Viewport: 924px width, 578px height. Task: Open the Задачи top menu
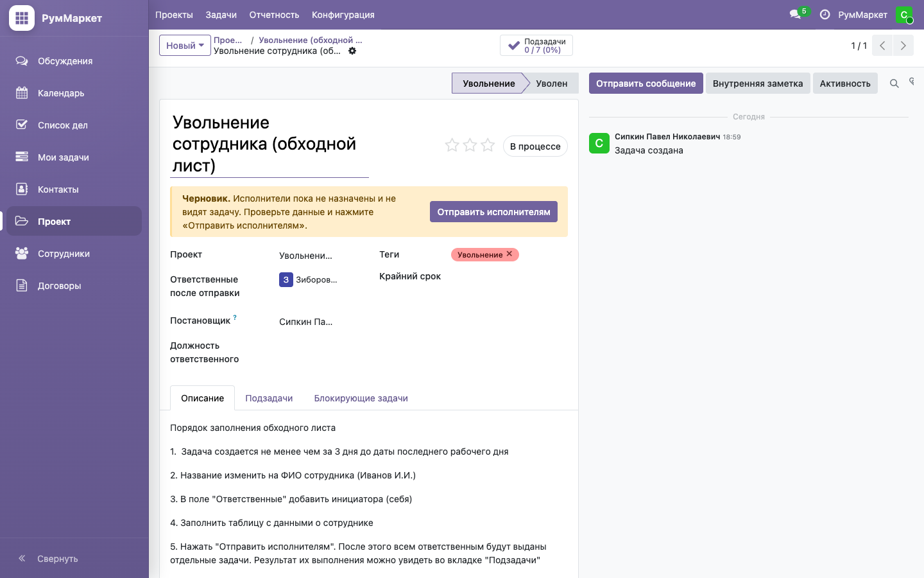(221, 15)
